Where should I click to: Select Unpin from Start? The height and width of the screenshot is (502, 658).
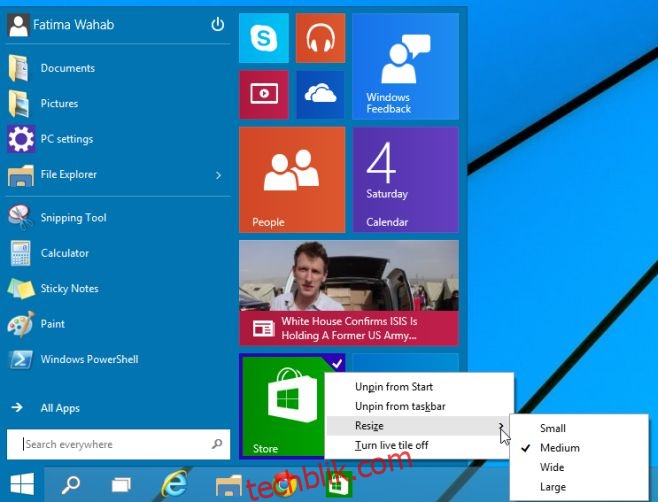[419, 387]
